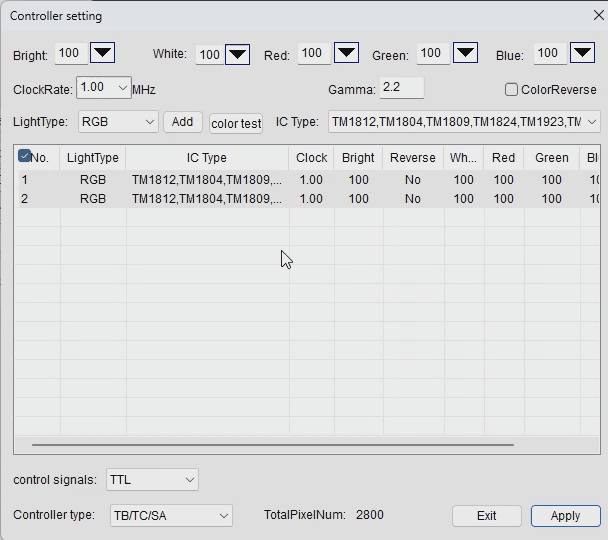Click the Green 100 cell in row 1

click(552, 180)
